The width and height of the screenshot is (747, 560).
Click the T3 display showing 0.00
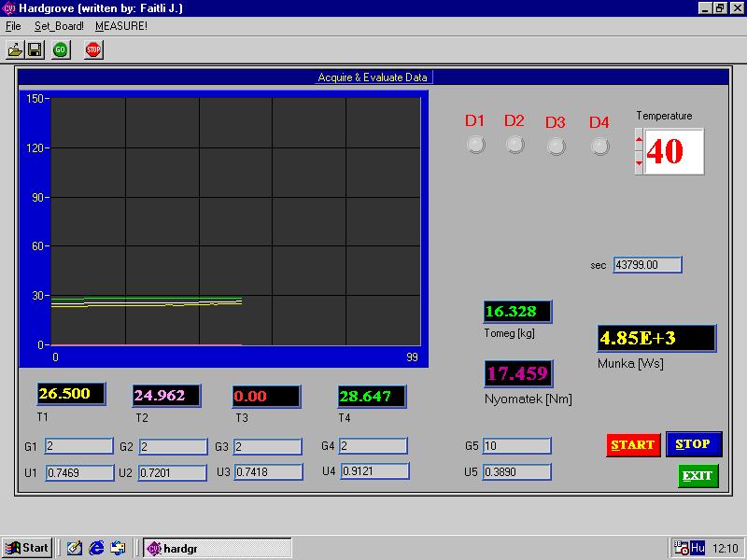[x=266, y=397]
